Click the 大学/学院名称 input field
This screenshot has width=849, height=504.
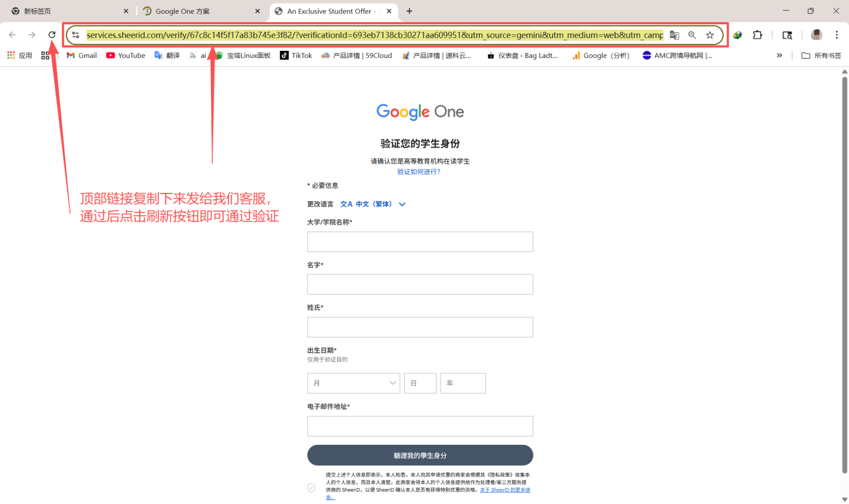[420, 241]
